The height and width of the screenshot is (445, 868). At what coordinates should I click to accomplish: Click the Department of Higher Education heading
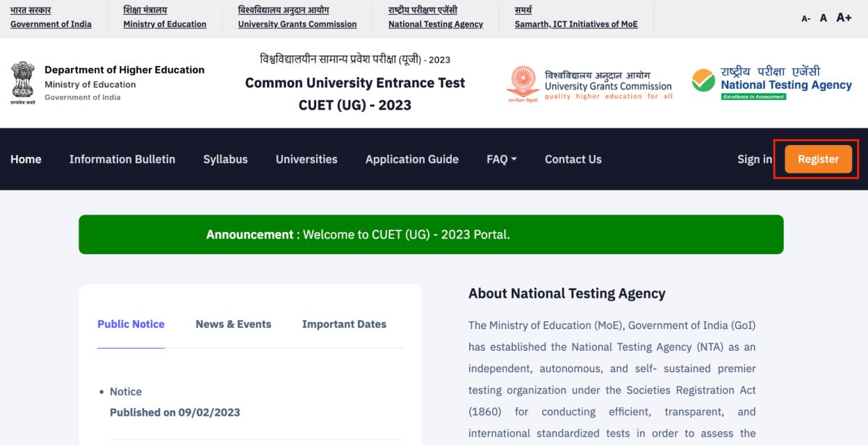pyautogui.click(x=124, y=69)
